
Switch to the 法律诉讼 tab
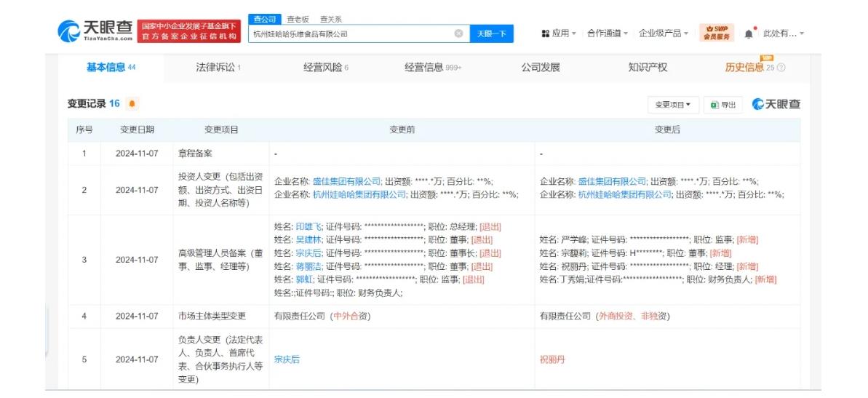coord(218,68)
